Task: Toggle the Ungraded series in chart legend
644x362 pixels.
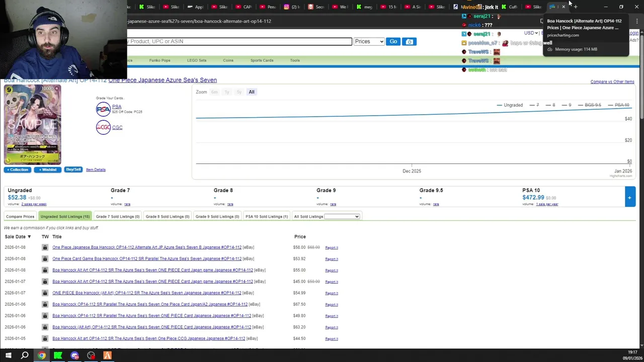Action: tap(510, 105)
